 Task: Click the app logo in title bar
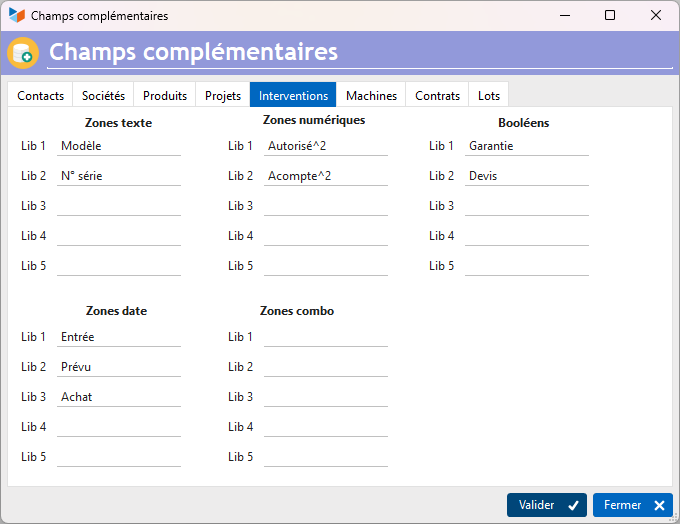point(16,15)
